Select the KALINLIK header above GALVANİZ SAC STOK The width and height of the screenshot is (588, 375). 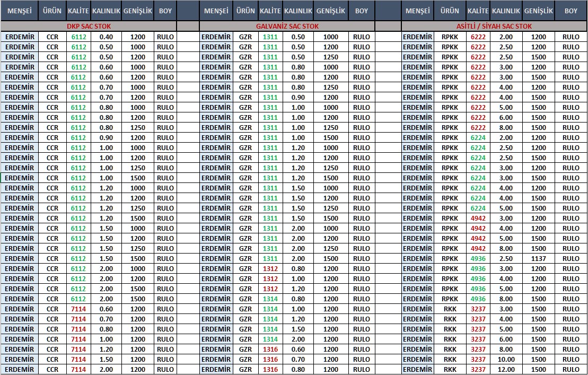298,11
